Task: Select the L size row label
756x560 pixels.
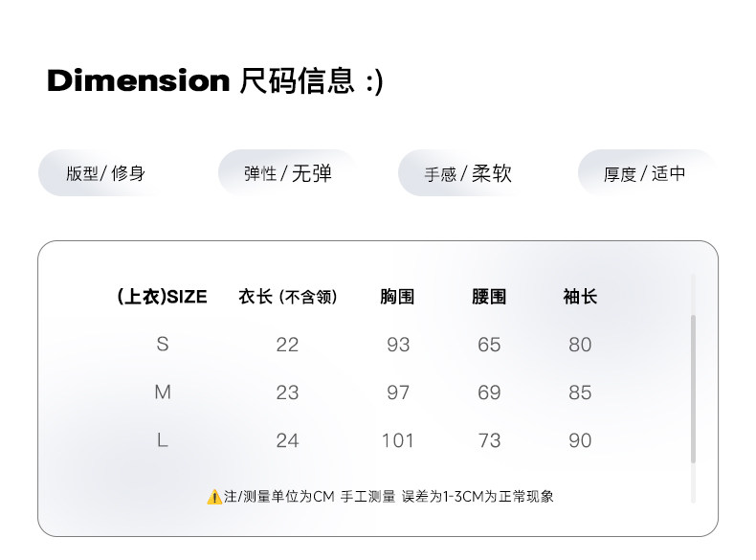Action: click(163, 440)
